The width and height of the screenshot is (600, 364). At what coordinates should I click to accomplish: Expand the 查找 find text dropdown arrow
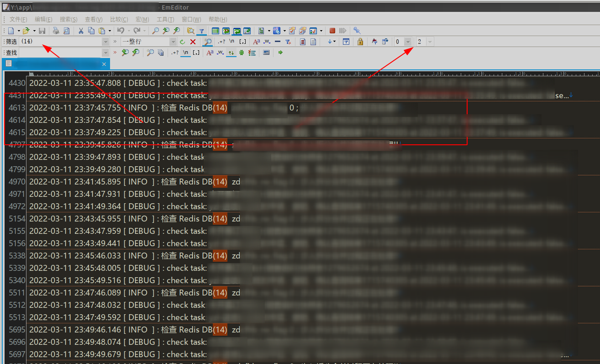pos(106,53)
